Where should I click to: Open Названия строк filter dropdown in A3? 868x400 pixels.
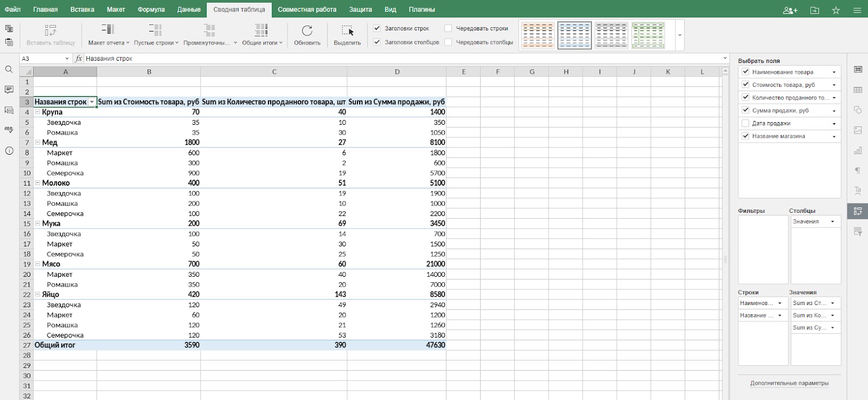coord(92,102)
